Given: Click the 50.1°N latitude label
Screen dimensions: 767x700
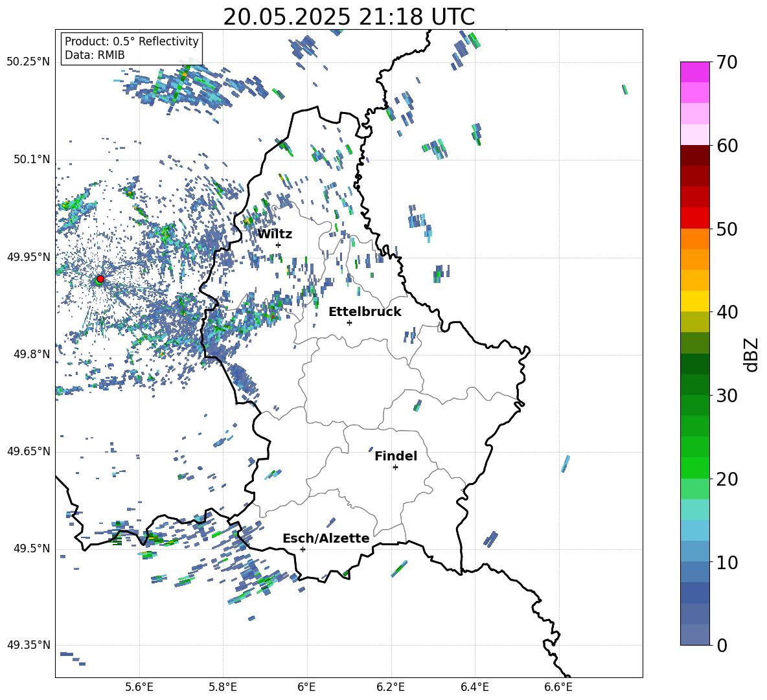Looking at the screenshot, I should (x=31, y=159).
